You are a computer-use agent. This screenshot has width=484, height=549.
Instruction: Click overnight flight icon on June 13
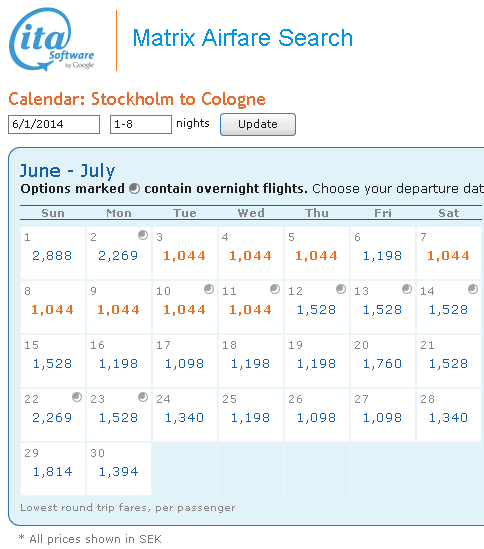[407, 289]
